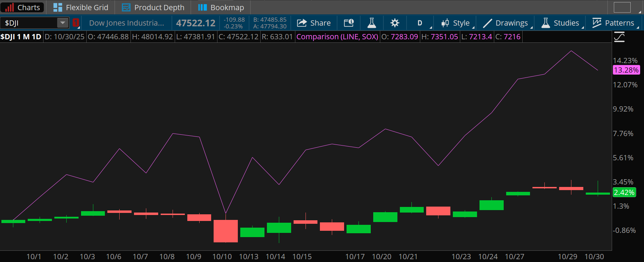Click the Product Depth icon
The height and width of the screenshot is (262, 644).
[126, 7]
